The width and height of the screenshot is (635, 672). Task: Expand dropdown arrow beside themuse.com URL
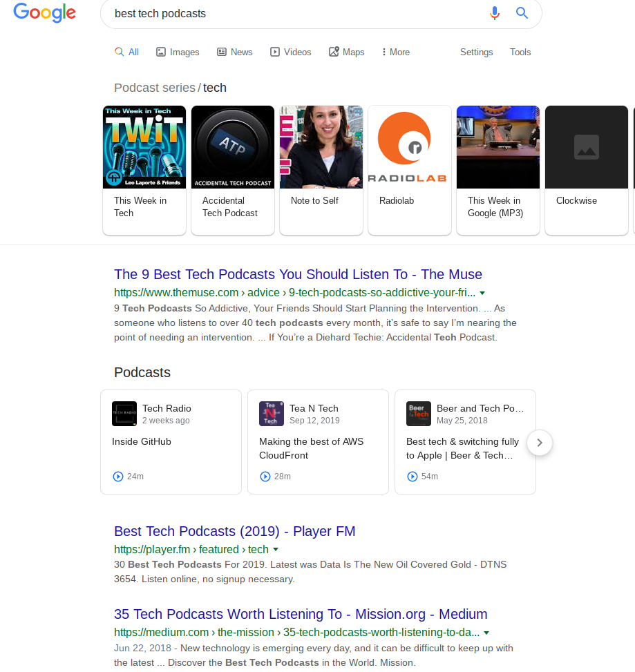coord(482,293)
